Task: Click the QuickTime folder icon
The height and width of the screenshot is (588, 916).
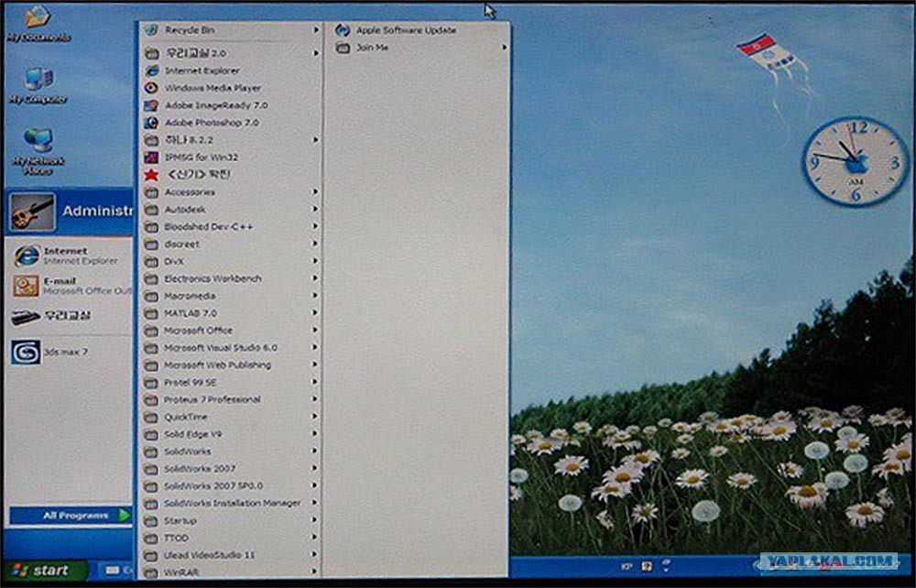Action: coord(151,418)
